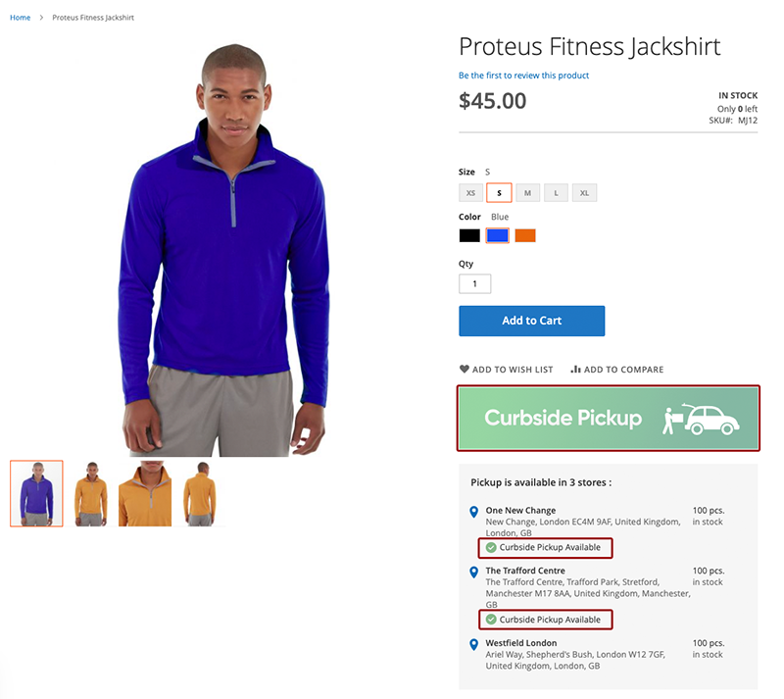784x699 pixels.
Task: Click the green check under The Trafford Centre
Action: 491,620
